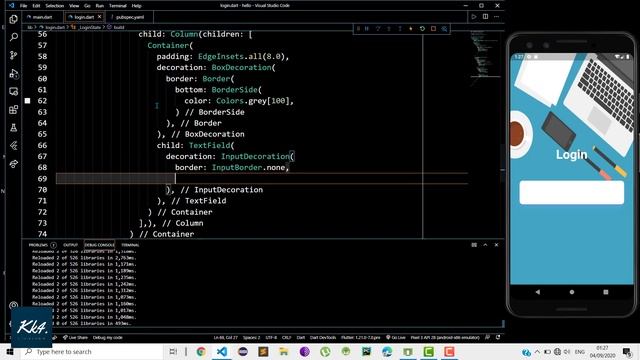Viewport: 640px width, 360px height.
Task: Click Live Share in the status bar
Action: point(76,338)
